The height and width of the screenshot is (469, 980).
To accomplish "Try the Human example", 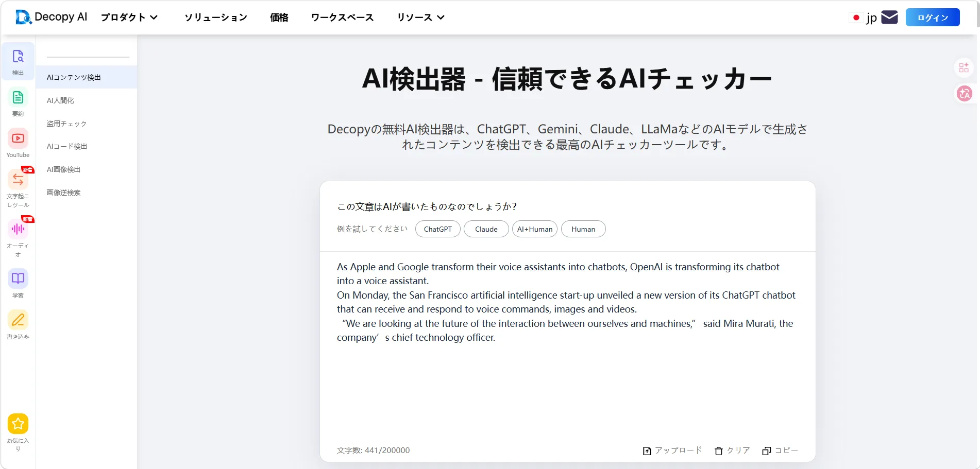I will [x=583, y=229].
